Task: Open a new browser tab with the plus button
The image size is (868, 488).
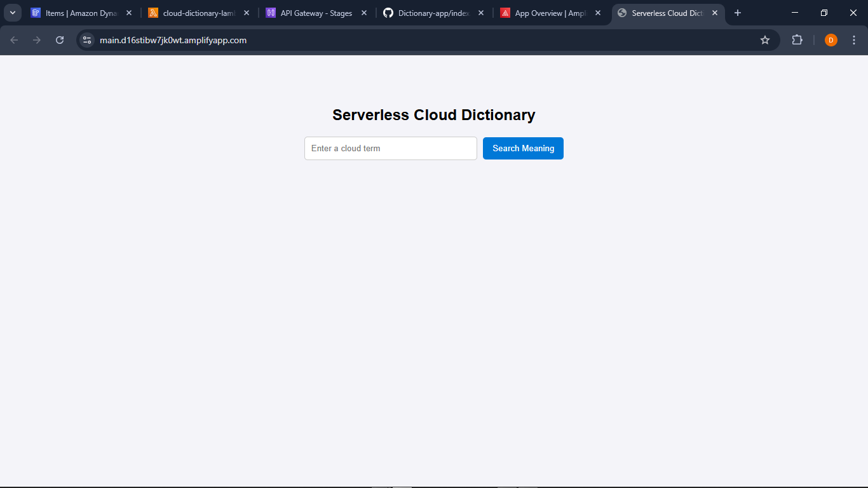Action: click(x=737, y=13)
